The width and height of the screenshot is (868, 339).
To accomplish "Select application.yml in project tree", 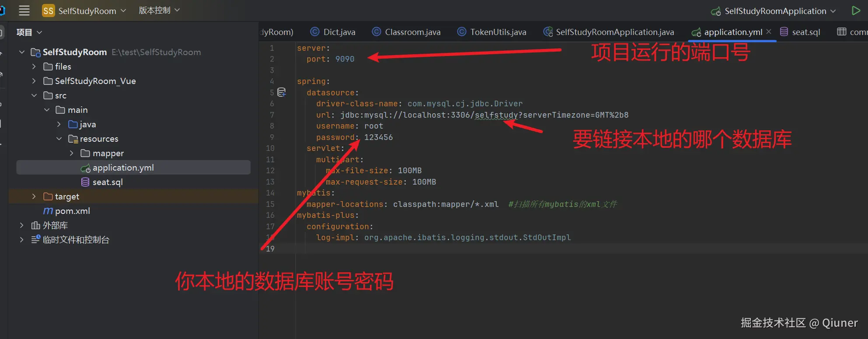I will coord(133,168).
